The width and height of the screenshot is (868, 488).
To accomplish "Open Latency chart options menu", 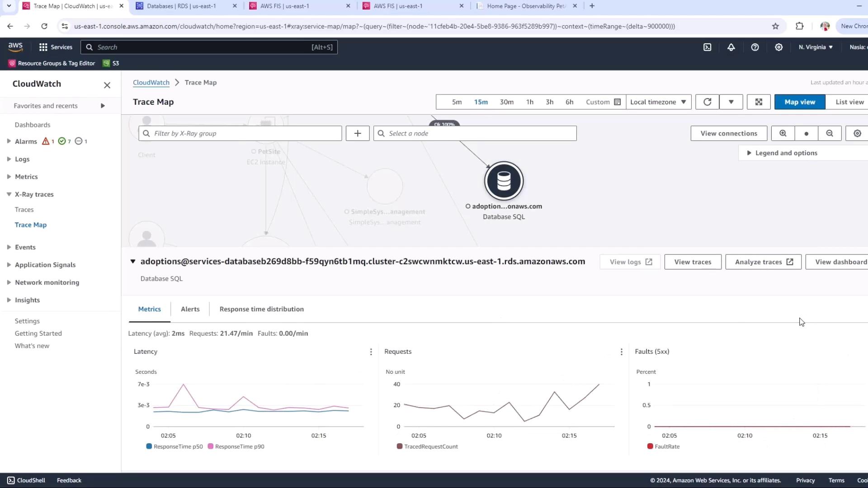I will (x=371, y=352).
